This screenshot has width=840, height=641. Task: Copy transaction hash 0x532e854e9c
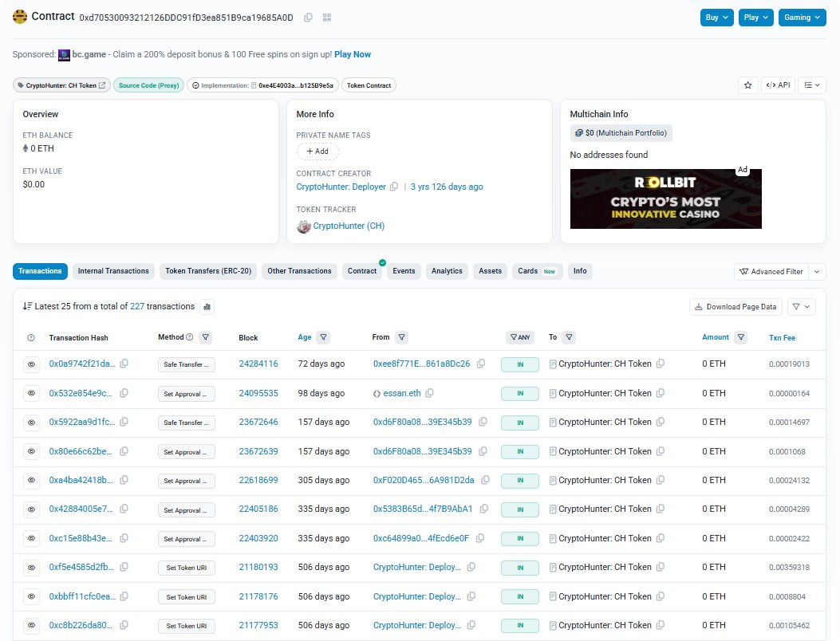pos(124,393)
